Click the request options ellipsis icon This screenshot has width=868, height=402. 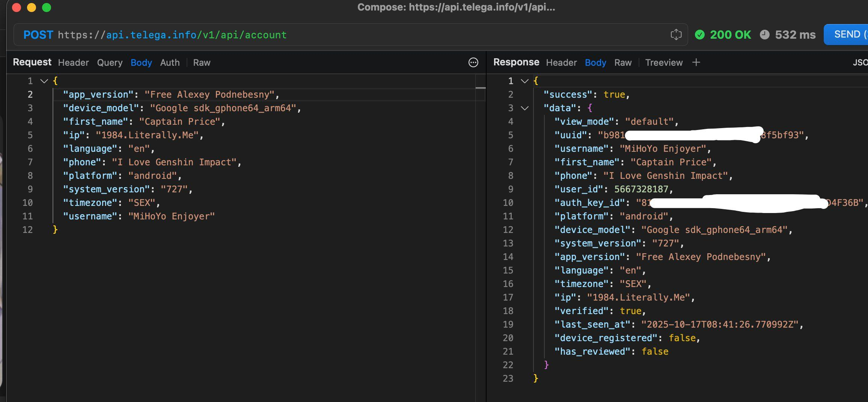tap(473, 63)
